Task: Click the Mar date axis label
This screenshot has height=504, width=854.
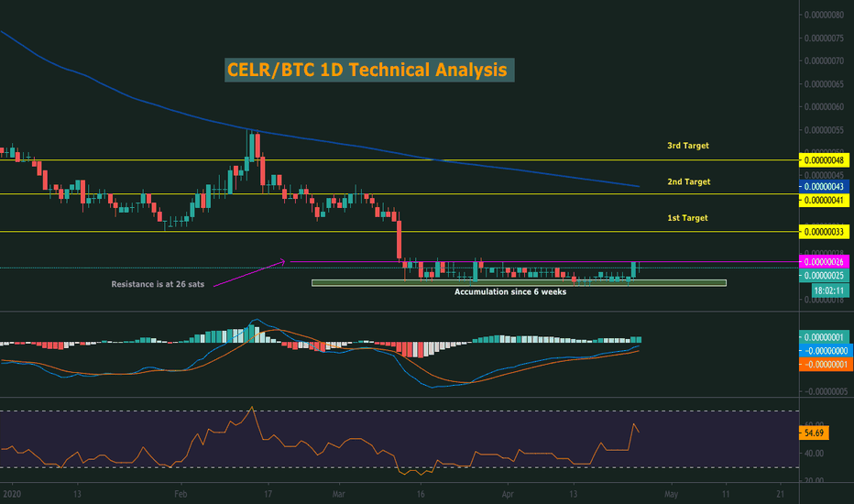Action: pos(338,494)
